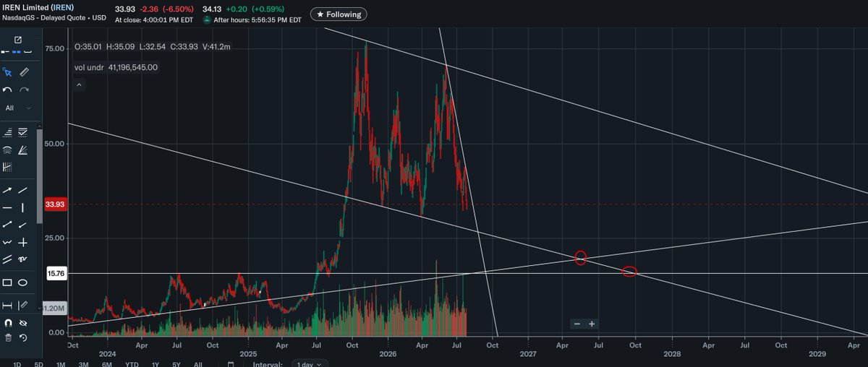Click the 15.76 horizontal line price label
Screen dimensions: 868x367
click(56, 273)
